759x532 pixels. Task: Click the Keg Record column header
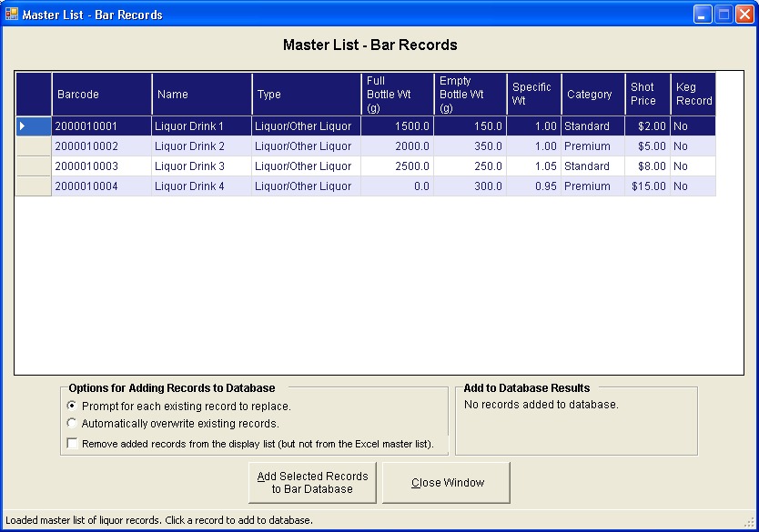tap(693, 95)
